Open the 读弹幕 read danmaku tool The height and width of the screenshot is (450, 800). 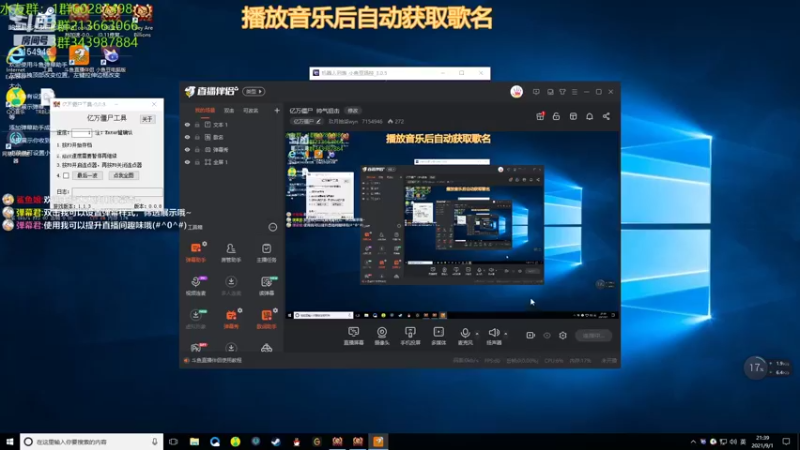tap(266, 285)
